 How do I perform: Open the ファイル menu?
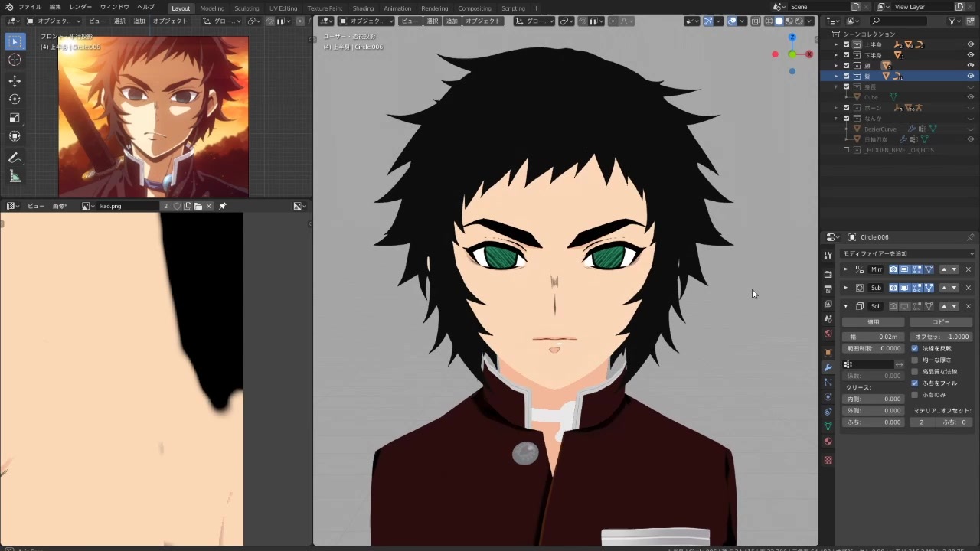click(30, 8)
